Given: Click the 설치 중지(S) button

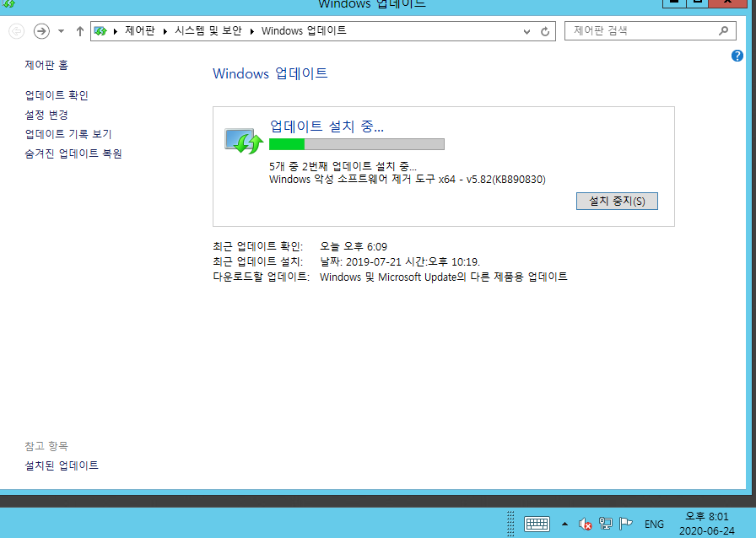Looking at the screenshot, I should click(x=617, y=201).
